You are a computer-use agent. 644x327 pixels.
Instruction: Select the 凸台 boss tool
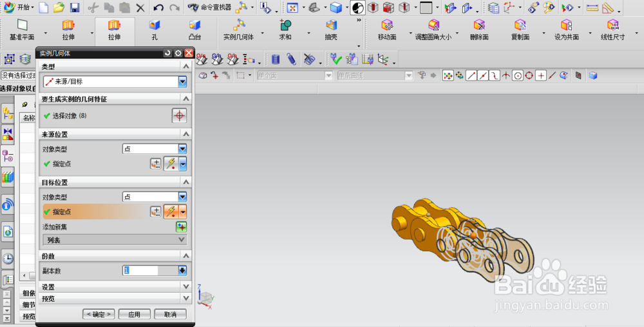coord(194,30)
